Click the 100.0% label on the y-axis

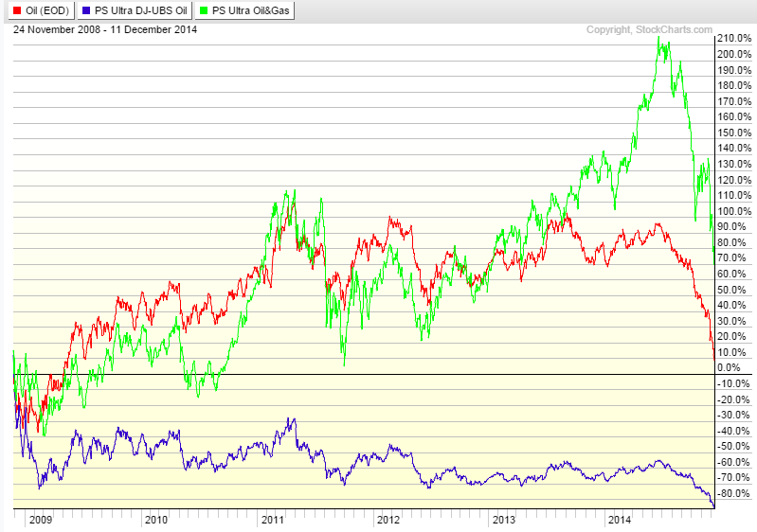coord(734,210)
